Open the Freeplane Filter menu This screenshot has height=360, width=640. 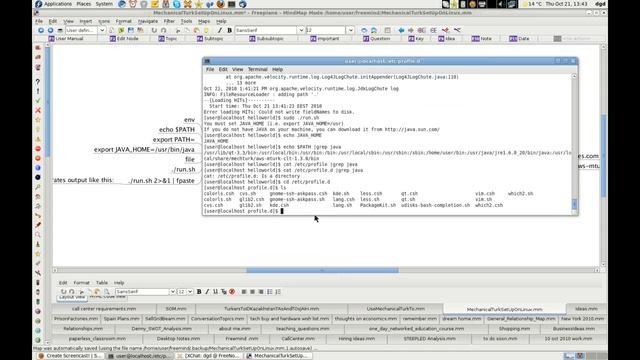click(x=169, y=21)
